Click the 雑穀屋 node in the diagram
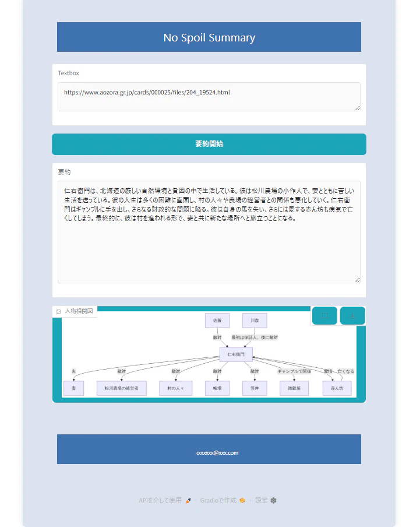The height and width of the screenshot is (527, 420). [294, 388]
